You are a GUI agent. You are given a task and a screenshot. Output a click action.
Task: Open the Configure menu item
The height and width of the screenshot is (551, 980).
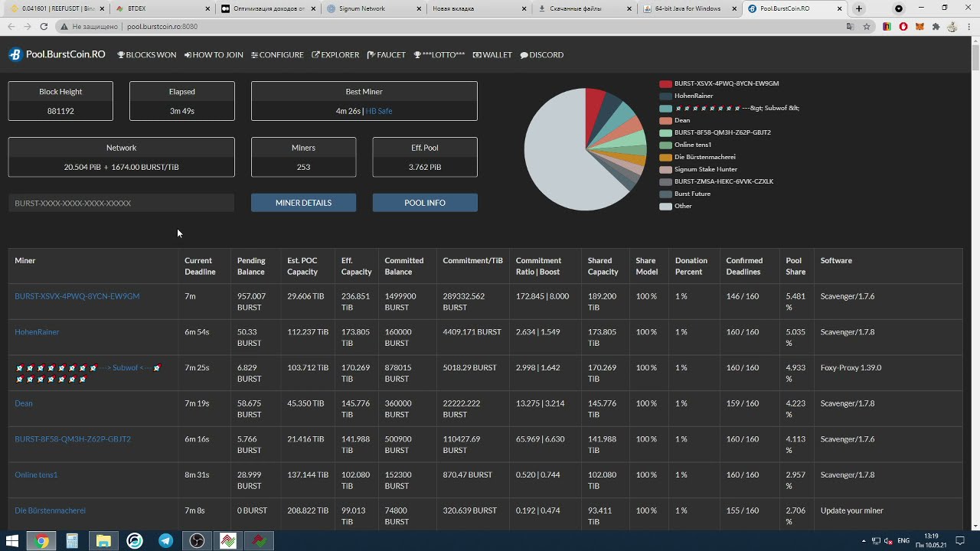[277, 55]
